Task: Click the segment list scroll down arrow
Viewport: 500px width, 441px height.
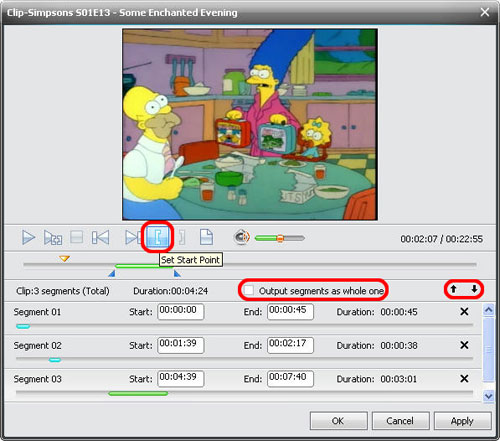Action: [x=488, y=396]
